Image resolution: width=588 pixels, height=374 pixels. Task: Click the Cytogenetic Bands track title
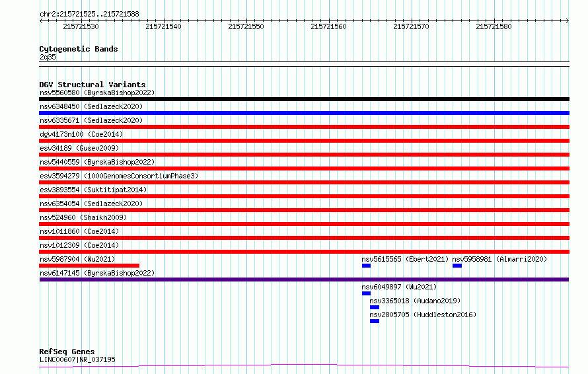coord(79,49)
